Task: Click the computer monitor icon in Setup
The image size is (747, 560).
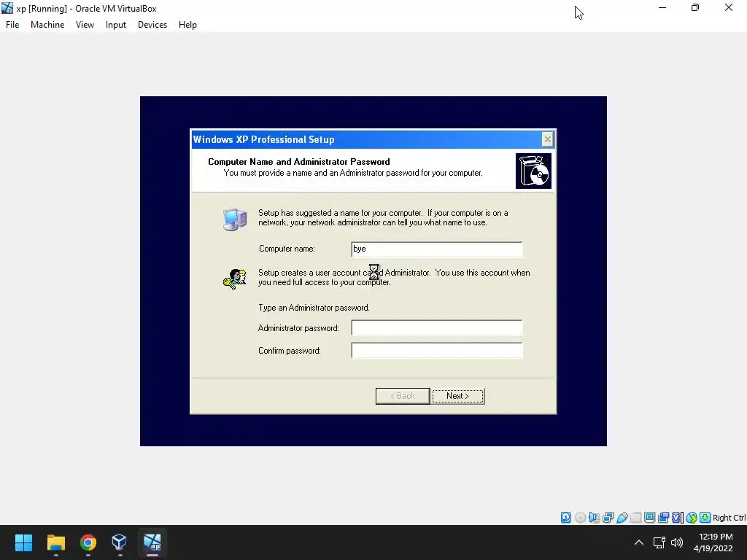Action: (235, 219)
